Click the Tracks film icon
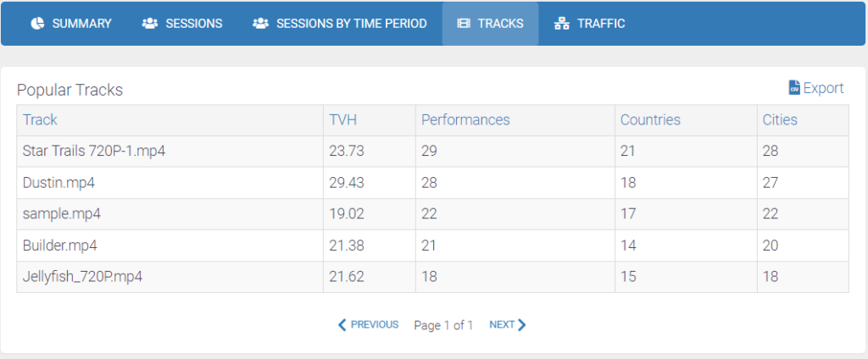Viewport: 868px width, 359px height. pos(464,24)
